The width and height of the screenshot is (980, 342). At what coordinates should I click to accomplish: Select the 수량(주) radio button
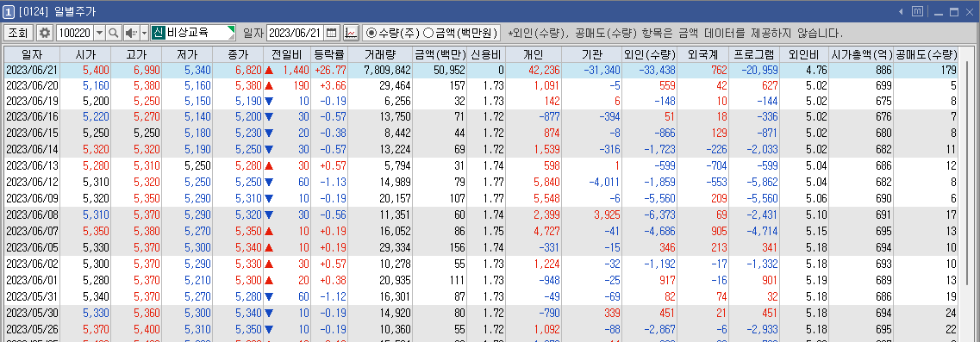(371, 33)
